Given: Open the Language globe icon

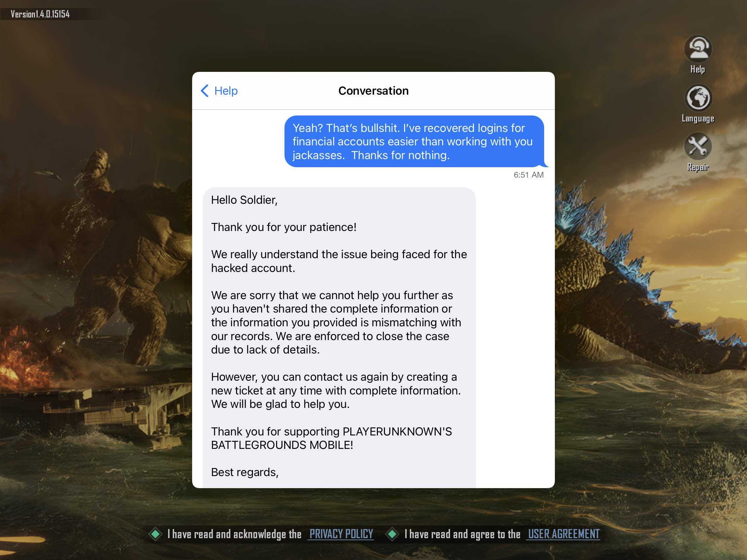Looking at the screenshot, I should [698, 98].
